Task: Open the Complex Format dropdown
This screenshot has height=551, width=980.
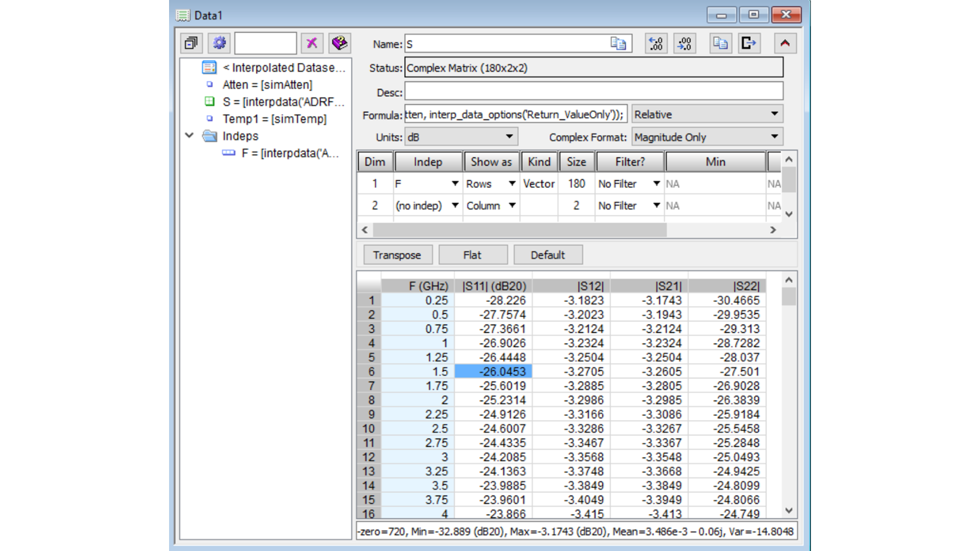Action: point(707,137)
